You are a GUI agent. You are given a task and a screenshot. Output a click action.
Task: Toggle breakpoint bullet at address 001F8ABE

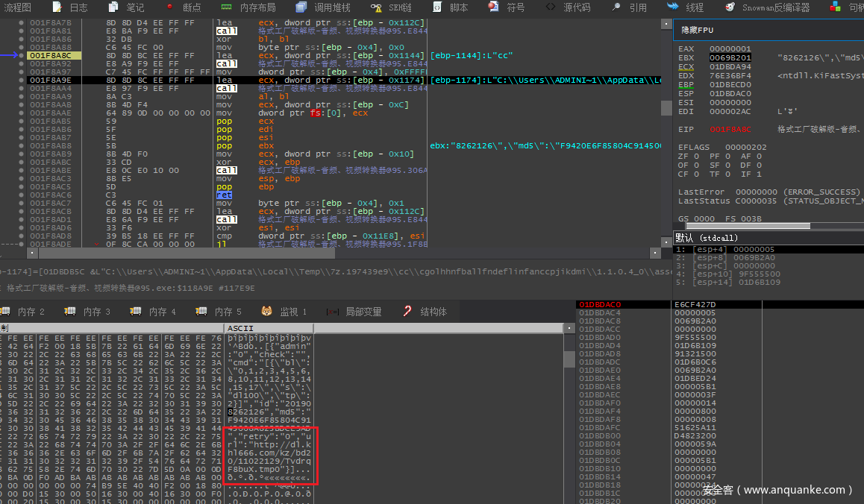point(22,170)
